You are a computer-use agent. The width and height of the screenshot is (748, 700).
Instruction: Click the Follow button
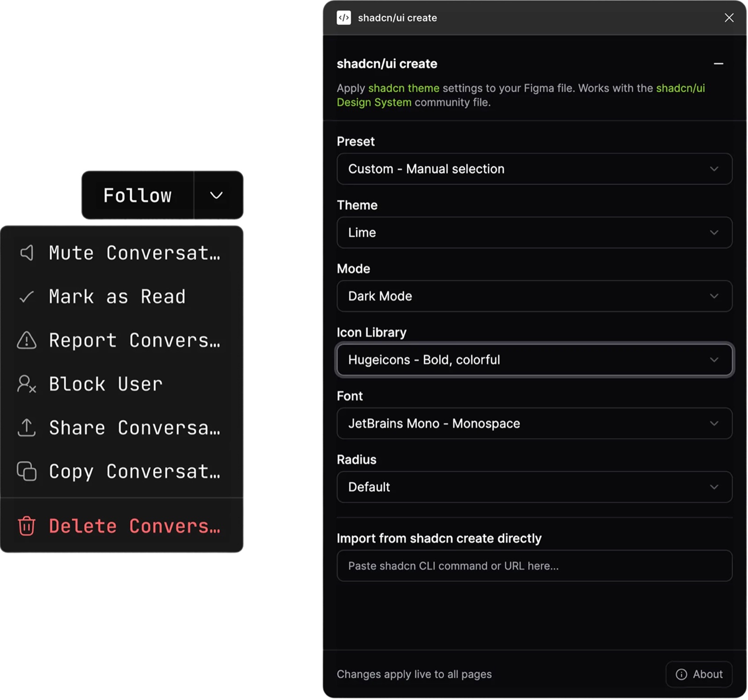[138, 195]
